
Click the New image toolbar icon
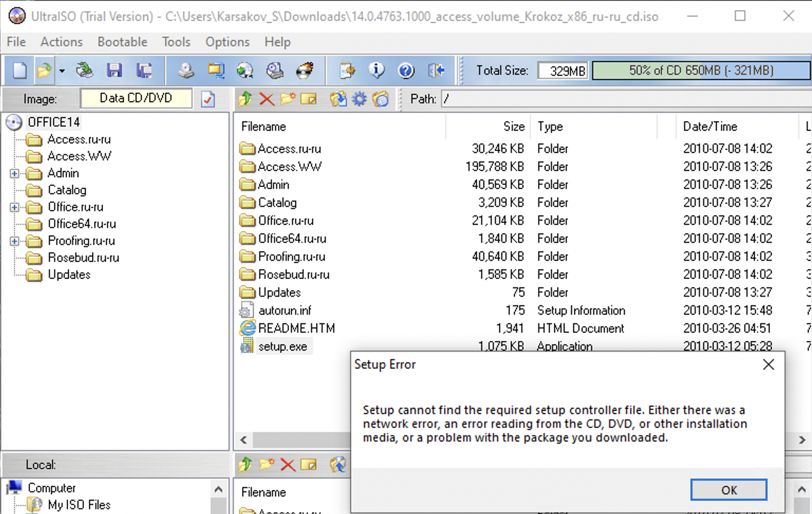pos(20,70)
